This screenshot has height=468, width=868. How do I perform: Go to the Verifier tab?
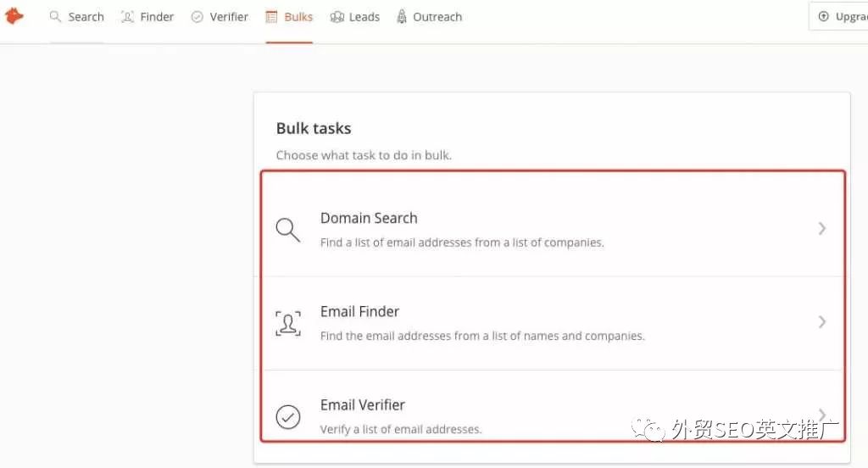[x=220, y=17]
